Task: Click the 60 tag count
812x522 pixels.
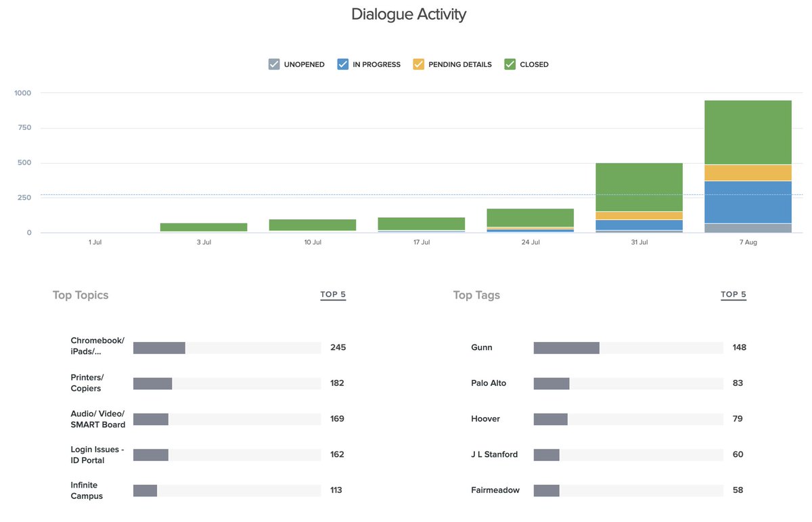Action: tap(738, 454)
